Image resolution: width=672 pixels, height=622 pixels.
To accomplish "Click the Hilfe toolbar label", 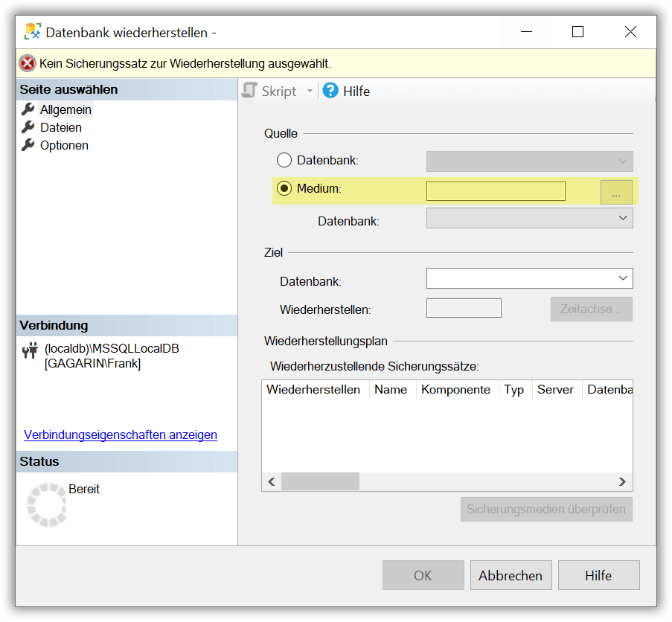I will (x=356, y=92).
